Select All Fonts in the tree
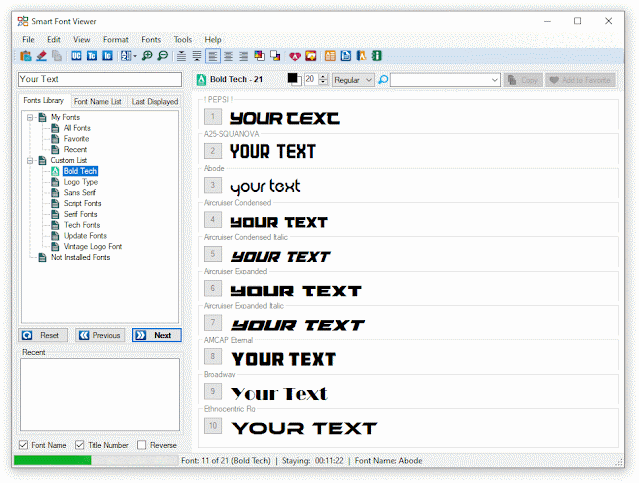Viewport: 639px width, 483px height. coord(77,128)
